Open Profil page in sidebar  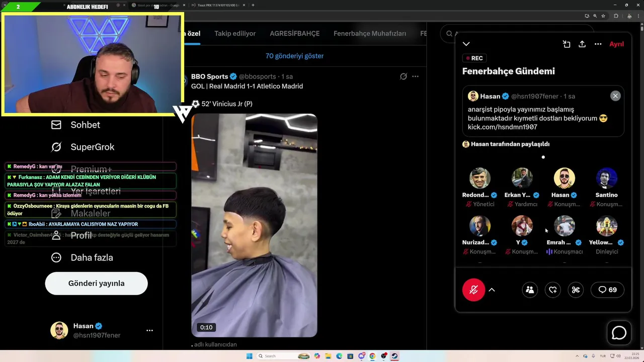[x=71, y=235]
